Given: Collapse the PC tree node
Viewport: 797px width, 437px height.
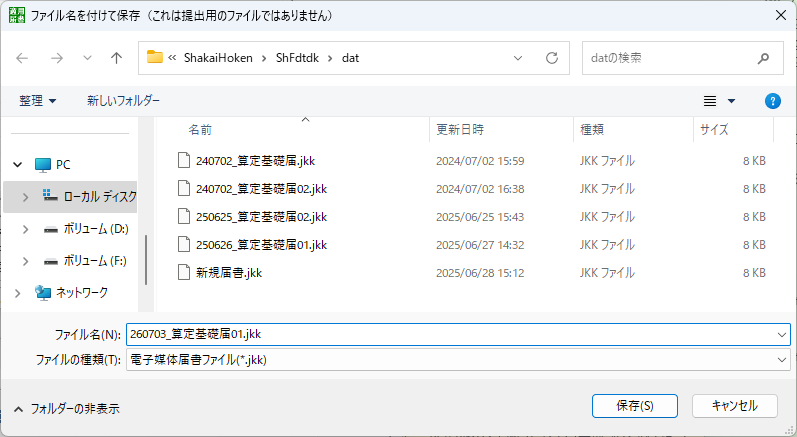Looking at the screenshot, I should pos(18,165).
